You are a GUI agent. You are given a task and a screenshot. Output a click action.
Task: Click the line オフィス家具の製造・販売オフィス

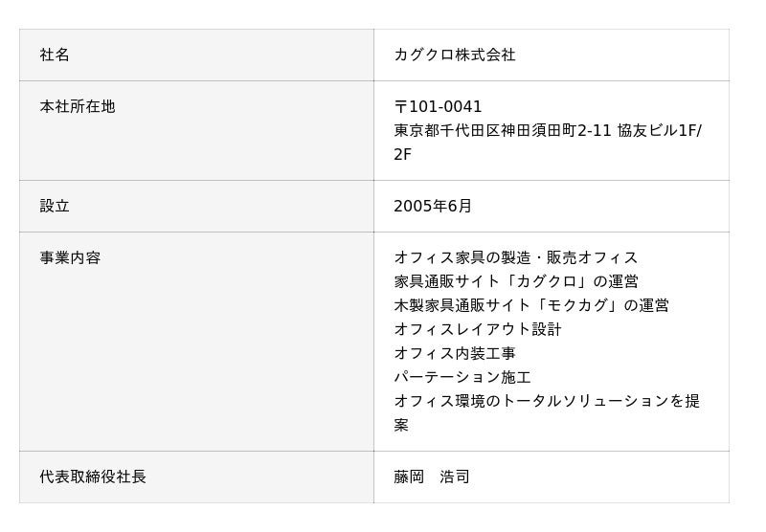(515, 258)
